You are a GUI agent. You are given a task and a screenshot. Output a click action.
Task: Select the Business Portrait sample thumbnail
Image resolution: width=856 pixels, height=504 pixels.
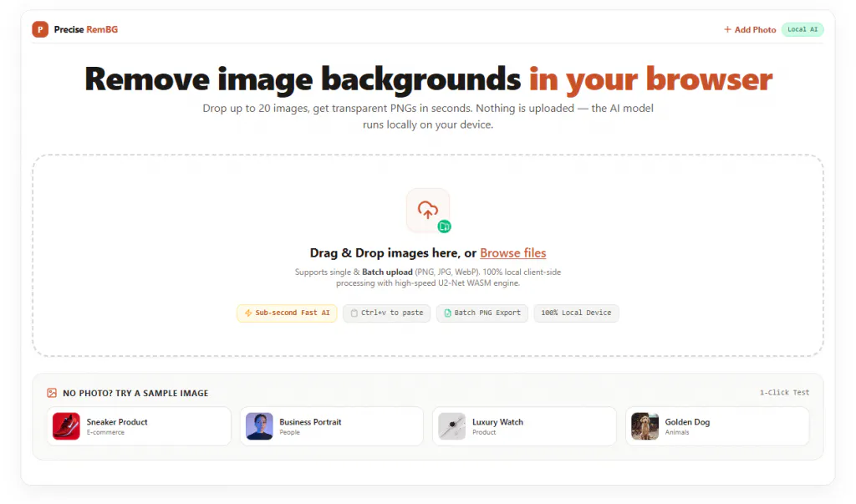pos(259,426)
